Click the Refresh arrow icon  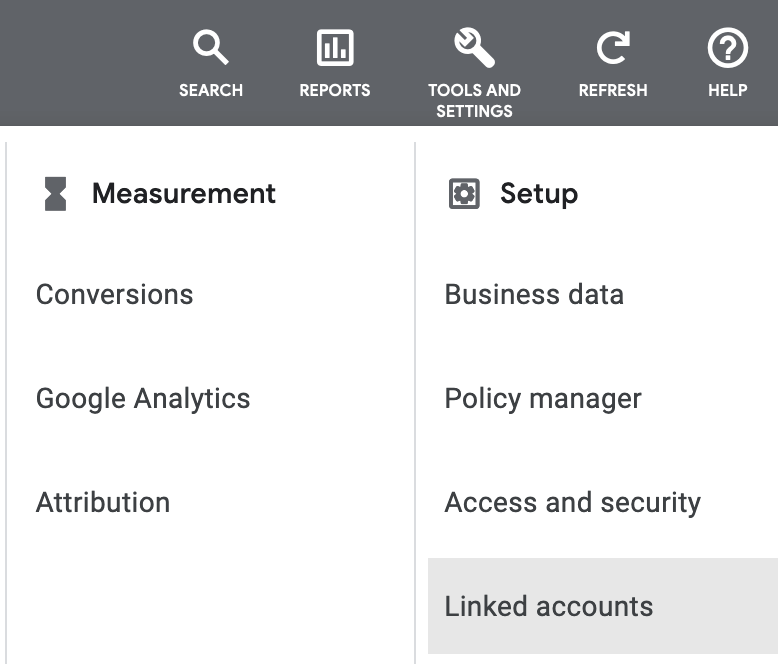[613, 48]
